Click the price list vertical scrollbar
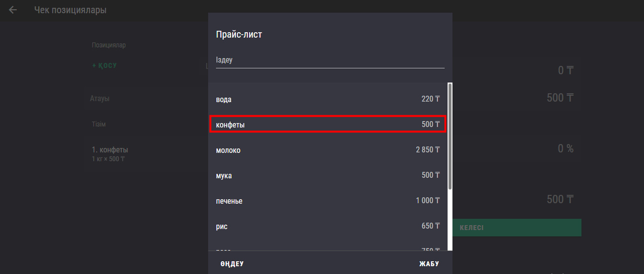The image size is (644, 274). coord(450,137)
